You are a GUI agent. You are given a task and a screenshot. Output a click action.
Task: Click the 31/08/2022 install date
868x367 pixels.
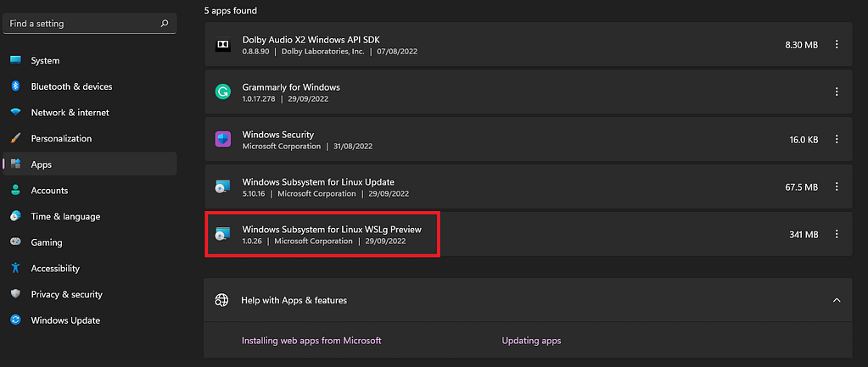pos(353,147)
